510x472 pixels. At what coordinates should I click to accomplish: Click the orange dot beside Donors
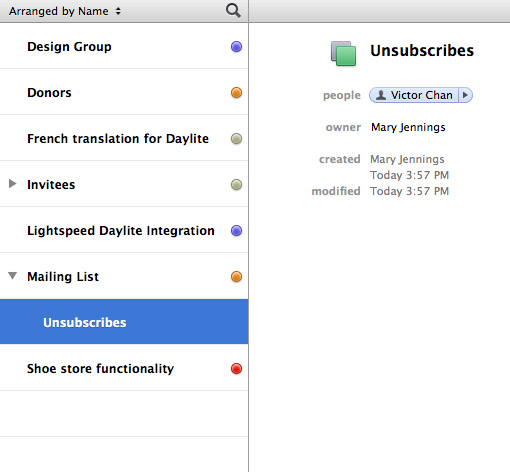[x=236, y=93]
